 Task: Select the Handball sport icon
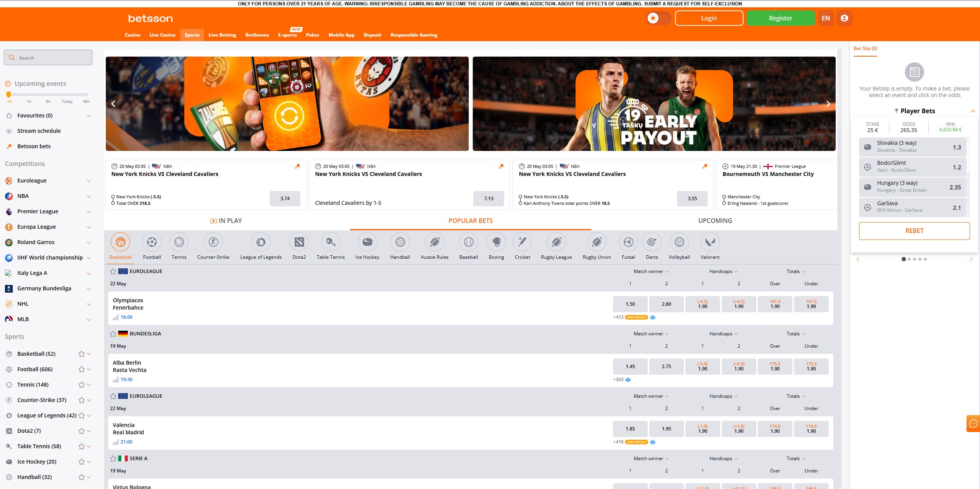tap(400, 242)
